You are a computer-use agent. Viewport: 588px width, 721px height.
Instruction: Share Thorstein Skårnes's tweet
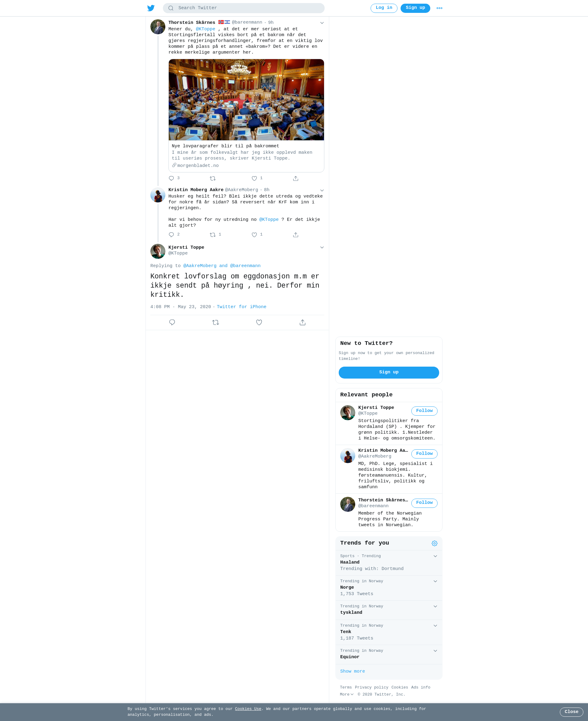(296, 179)
